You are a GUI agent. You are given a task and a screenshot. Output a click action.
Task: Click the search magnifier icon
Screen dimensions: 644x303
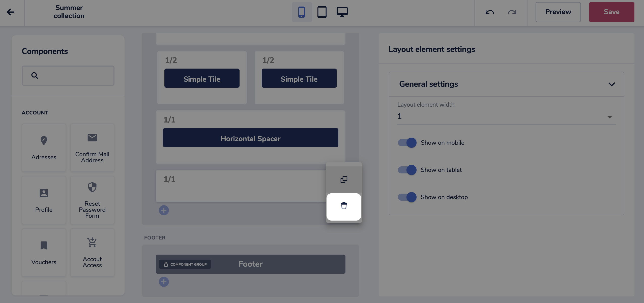point(35,75)
